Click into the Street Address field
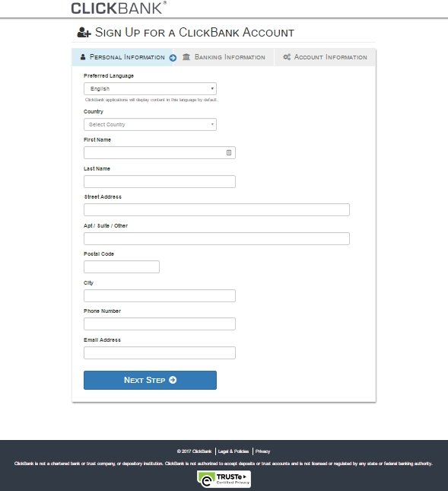 coord(217,210)
